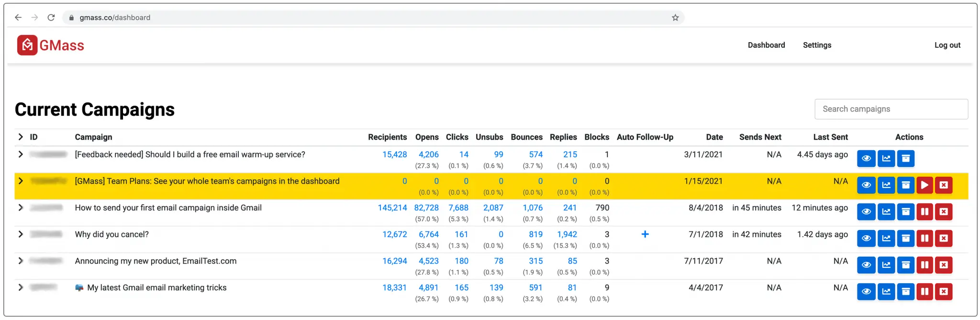View the Feedback needed campaign via the eye icon

[x=866, y=158]
